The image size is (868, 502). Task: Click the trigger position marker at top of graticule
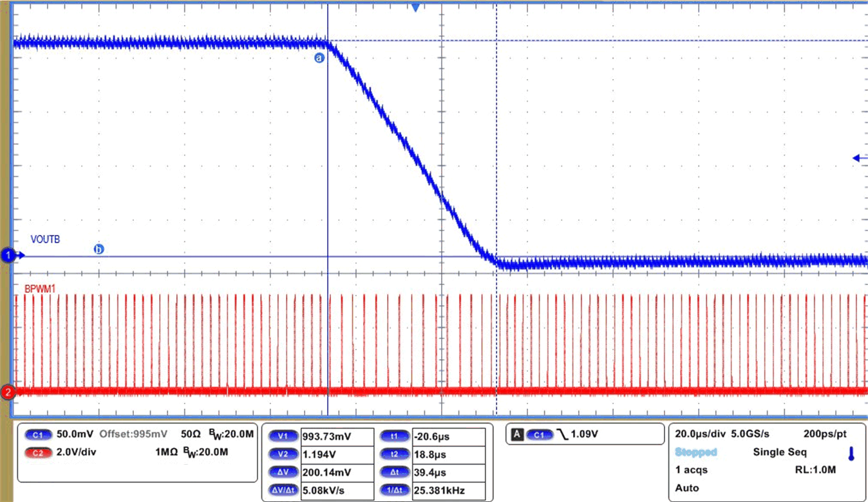[415, 7]
